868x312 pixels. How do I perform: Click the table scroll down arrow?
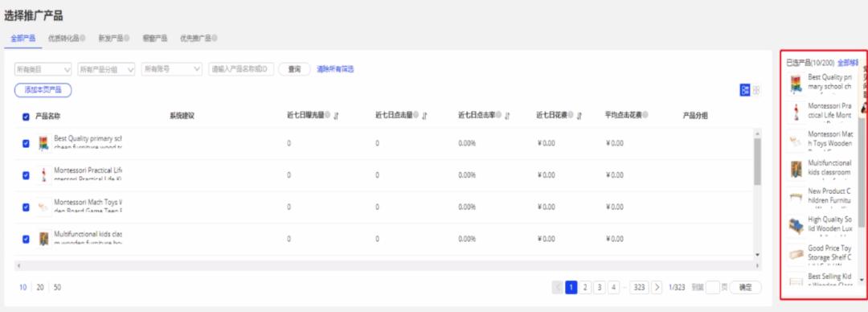(x=757, y=255)
